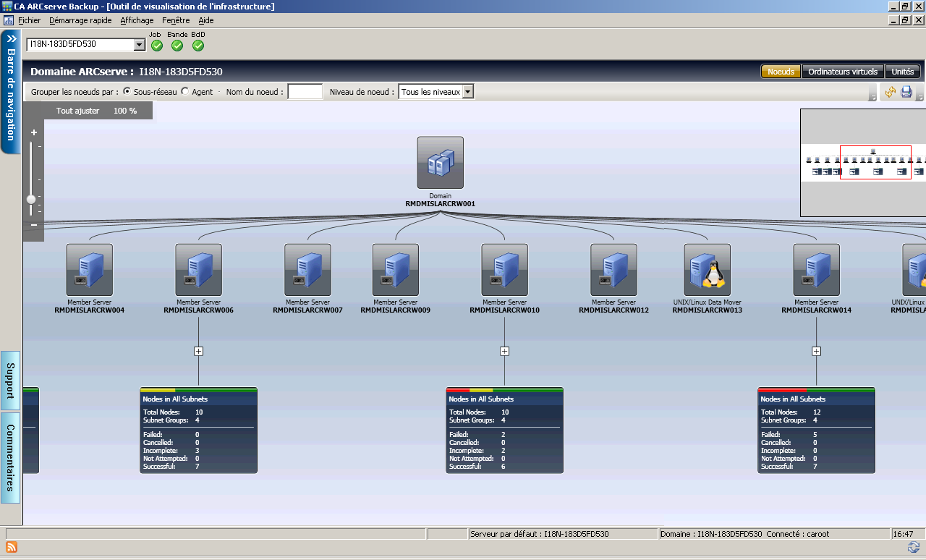Select the Sous-réseau radio button
The width and height of the screenshot is (926, 560).
(127, 92)
